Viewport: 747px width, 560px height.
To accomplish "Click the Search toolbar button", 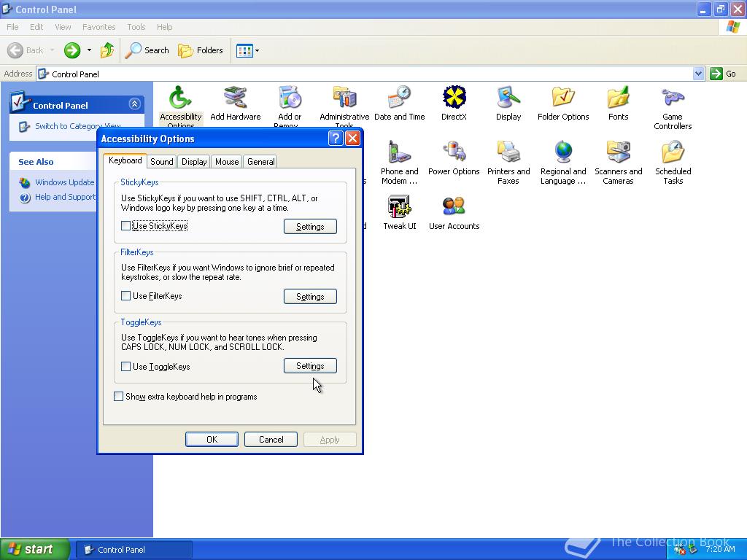I will pyautogui.click(x=147, y=50).
